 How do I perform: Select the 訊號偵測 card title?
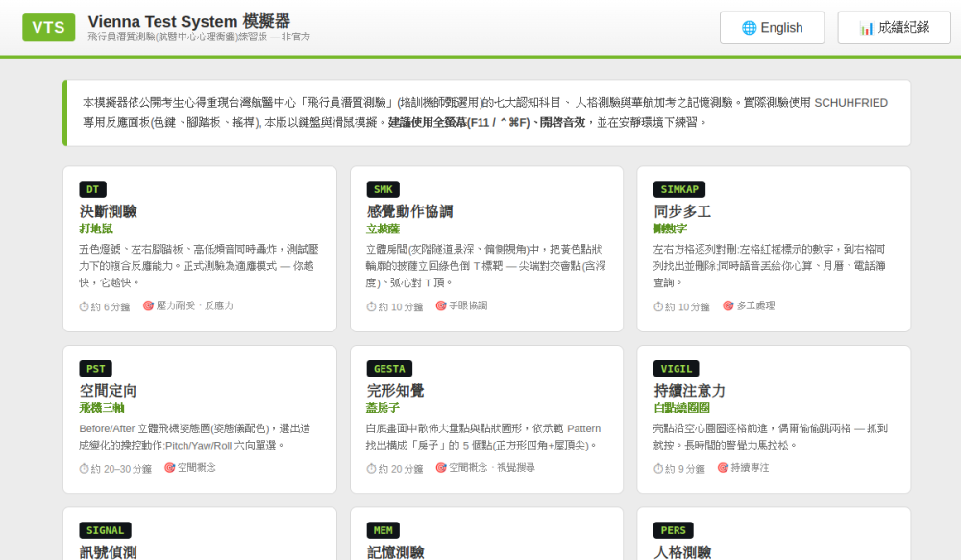point(108,552)
